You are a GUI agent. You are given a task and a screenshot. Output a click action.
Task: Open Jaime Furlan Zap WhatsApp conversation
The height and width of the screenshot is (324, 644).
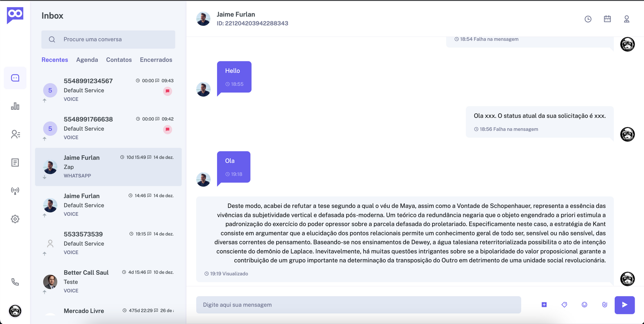pos(108,167)
